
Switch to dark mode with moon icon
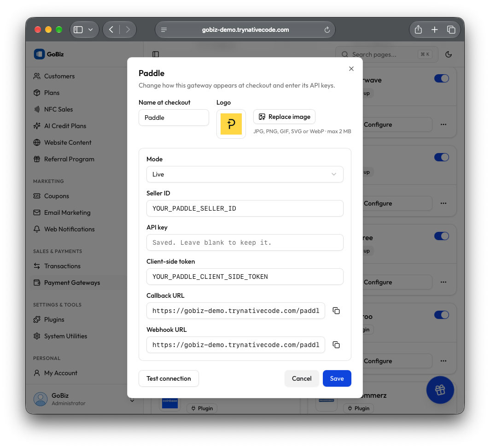[449, 54]
